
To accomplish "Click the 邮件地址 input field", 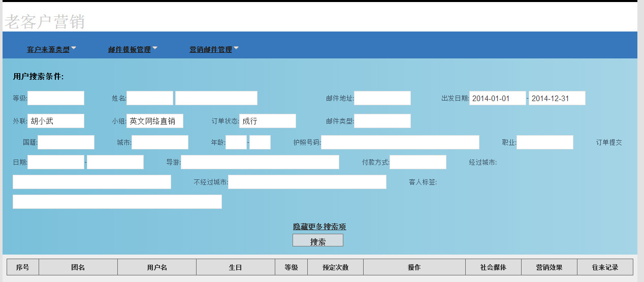I will pyautogui.click(x=382, y=98).
